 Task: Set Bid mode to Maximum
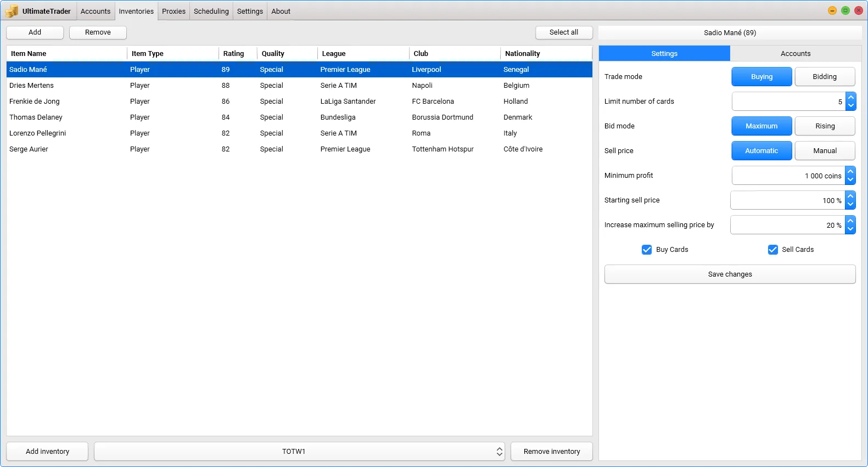(761, 126)
